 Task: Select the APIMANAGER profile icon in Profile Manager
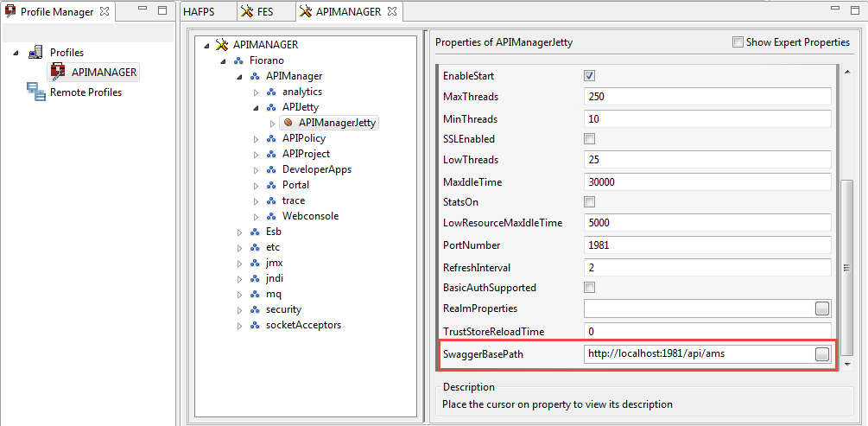pos(58,72)
